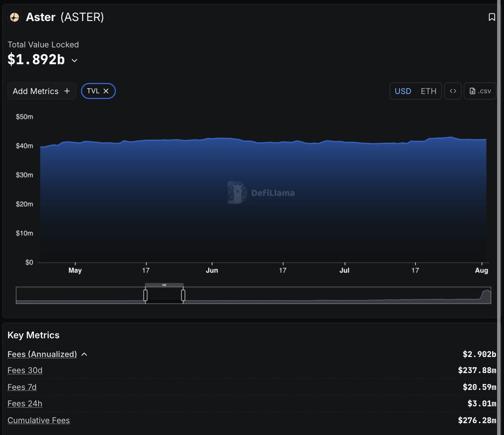Click the $0 y-axis label

(x=29, y=262)
